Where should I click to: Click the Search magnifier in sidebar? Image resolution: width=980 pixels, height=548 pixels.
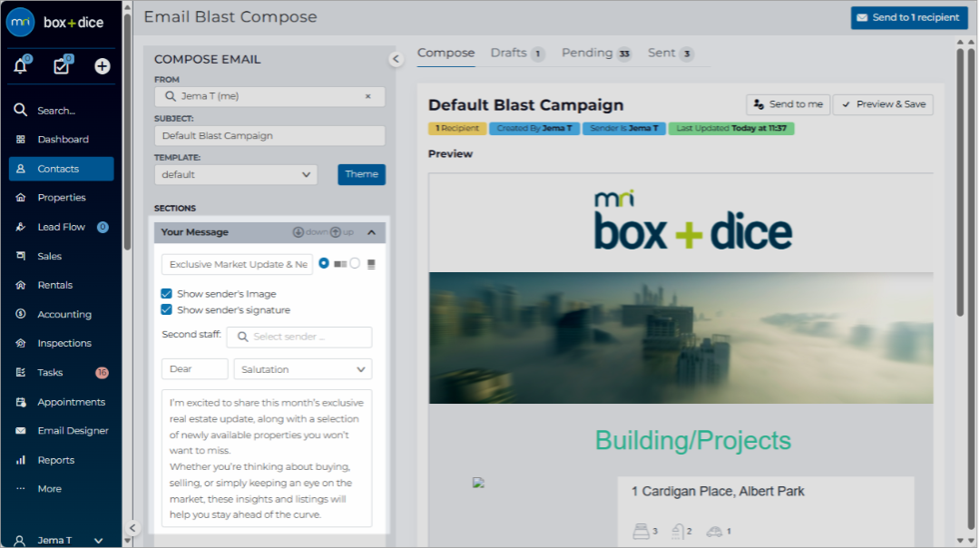pyautogui.click(x=21, y=110)
